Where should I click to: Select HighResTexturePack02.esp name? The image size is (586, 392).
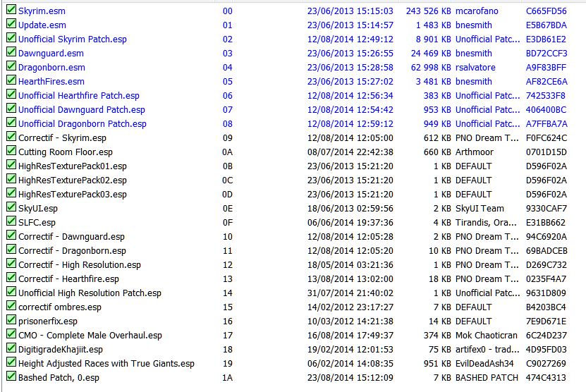coord(73,180)
